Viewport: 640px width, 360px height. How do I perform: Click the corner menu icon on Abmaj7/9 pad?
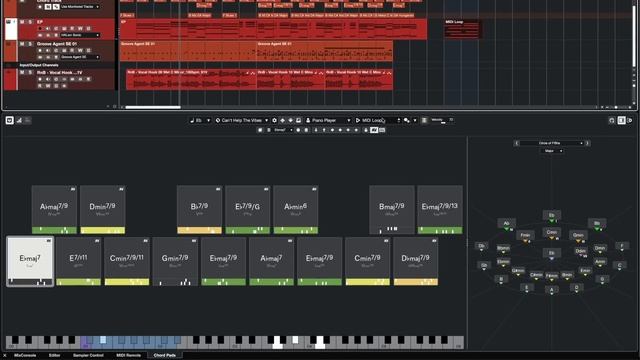click(x=73, y=189)
